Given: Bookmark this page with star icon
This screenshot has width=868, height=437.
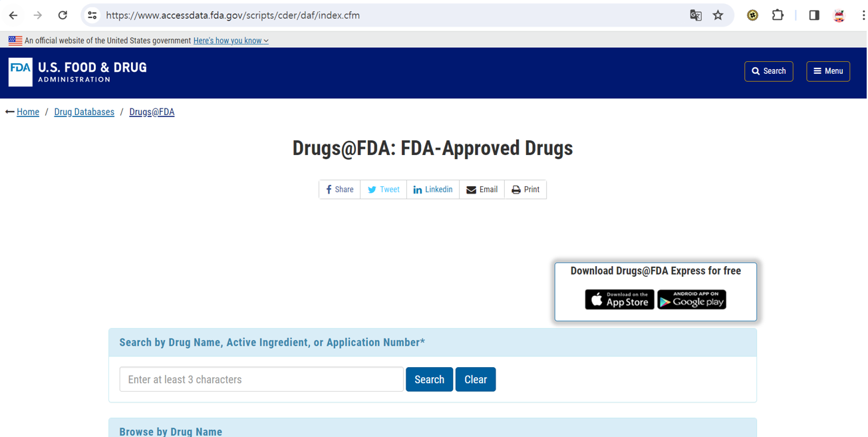Looking at the screenshot, I should click(x=718, y=15).
